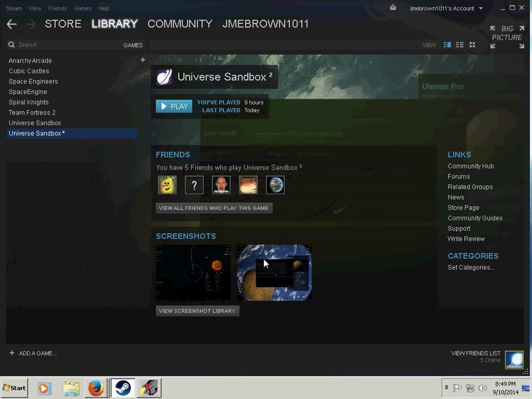Click Set Categories link
The width and height of the screenshot is (532, 399).
[x=471, y=267]
